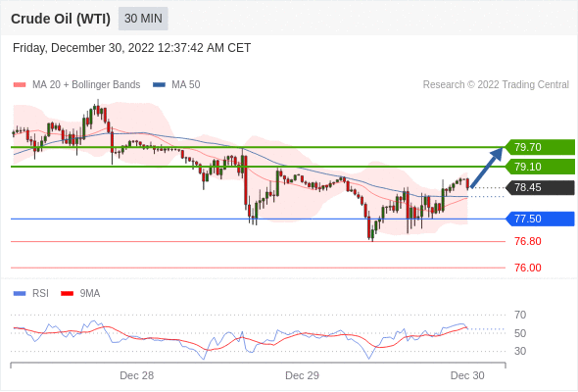Select the 79.10 resistance price tag
The width and height of the screenshot is (578, 392).
tap(540, 167)
